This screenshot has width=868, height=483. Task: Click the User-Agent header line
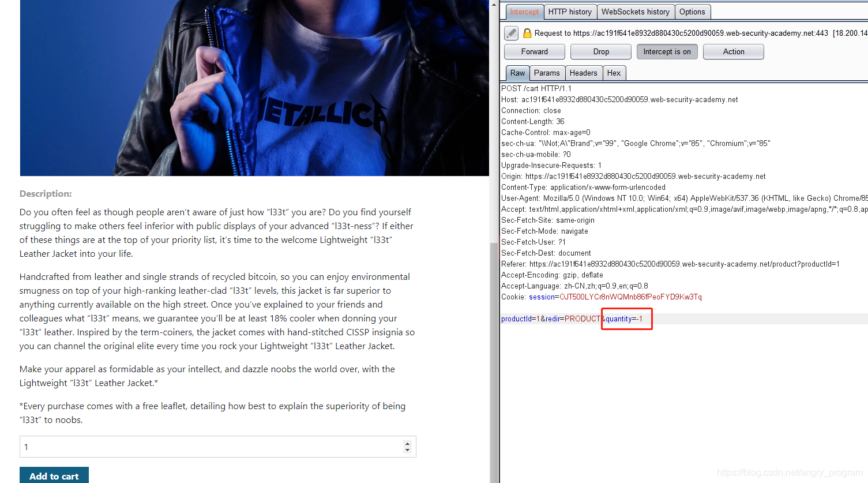click(x=684, y=198)
